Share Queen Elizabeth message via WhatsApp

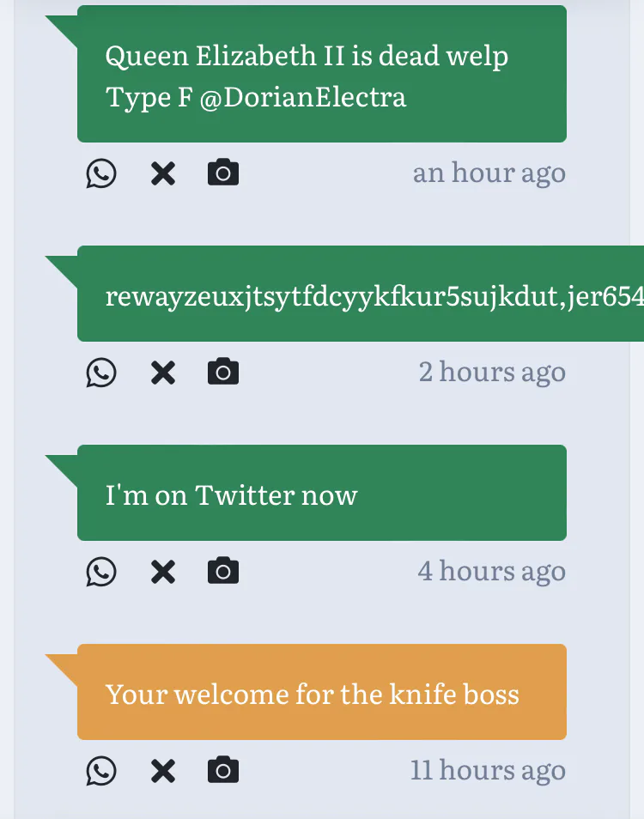[101, 173]
